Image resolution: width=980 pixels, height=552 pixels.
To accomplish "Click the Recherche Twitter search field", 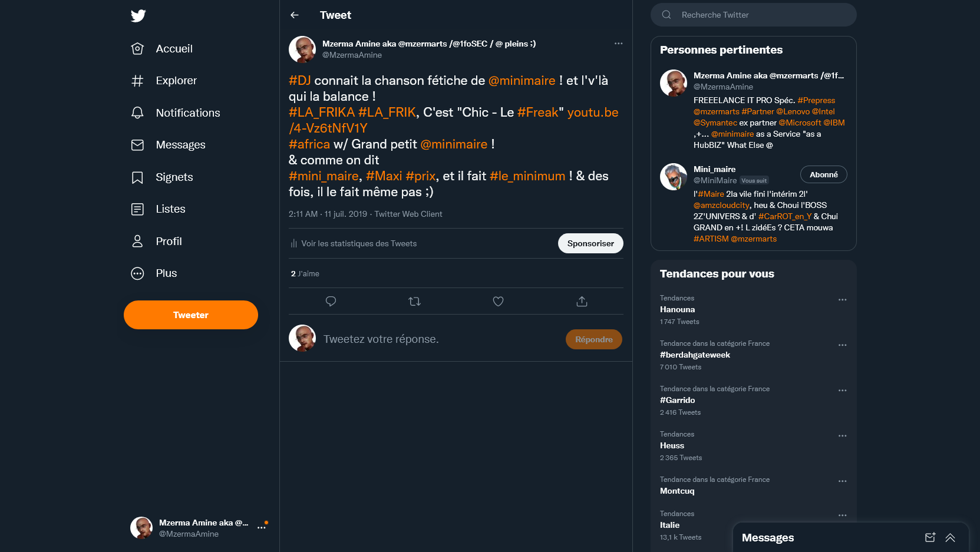I will tap(760, 15).
